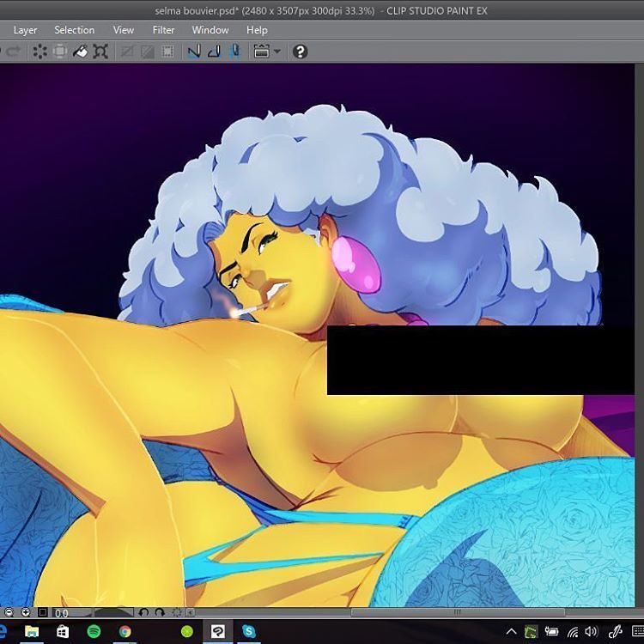The width and height of the screenshot is (644, 644).
Task: Expand dropdown arrow beside selection launcher icon
Action: coord(276,52)
